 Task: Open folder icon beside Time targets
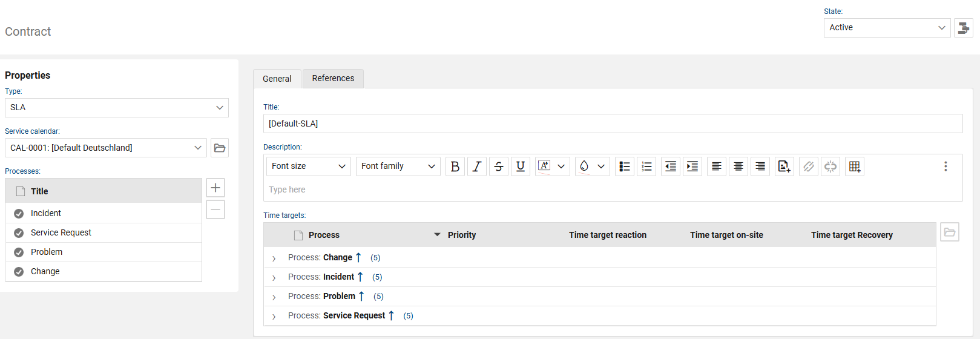tap(950, 232)
